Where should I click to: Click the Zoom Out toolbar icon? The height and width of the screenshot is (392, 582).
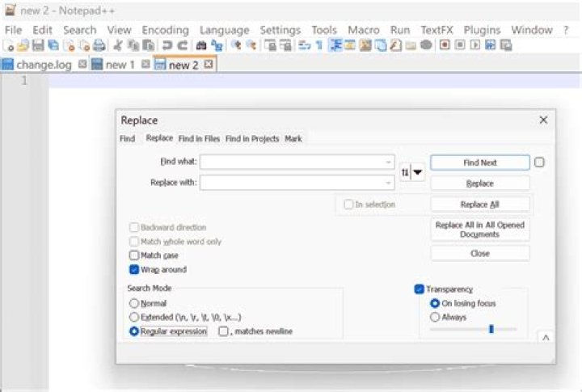pos(251,45)
